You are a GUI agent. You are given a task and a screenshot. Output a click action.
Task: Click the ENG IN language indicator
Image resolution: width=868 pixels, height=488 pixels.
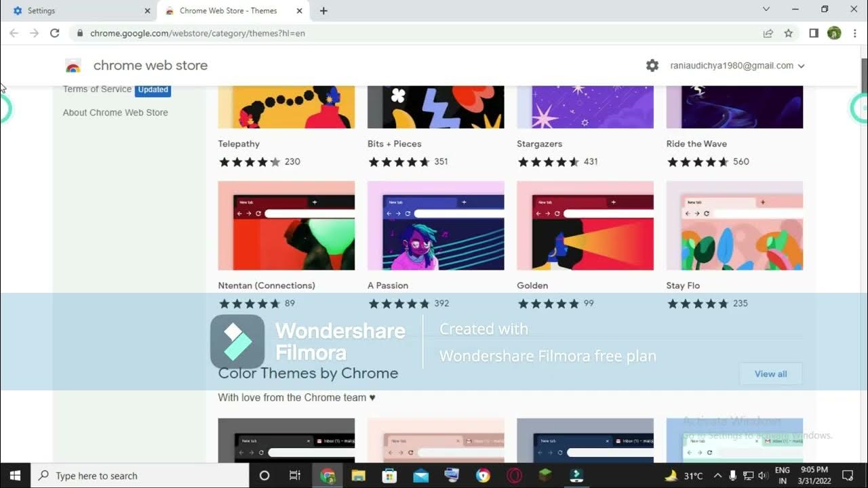pyautogui.click(x=782, y=475)
